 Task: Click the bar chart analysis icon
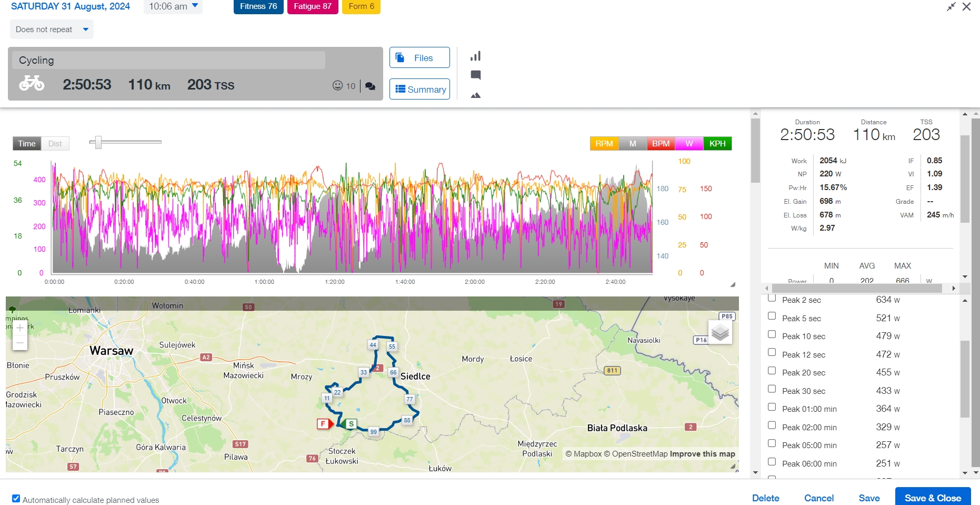(x=475, y=56)
